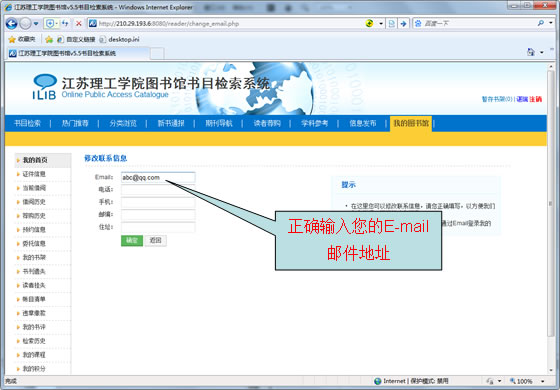Image resolution: width=560 pixels, height=390 pixels.
Task: Open 证件信息 in the sidebar
Action: point(34,174)
